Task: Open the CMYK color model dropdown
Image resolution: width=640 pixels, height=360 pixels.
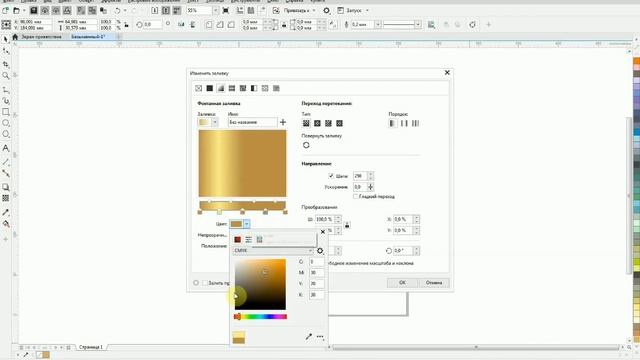Action: point(273,250)
